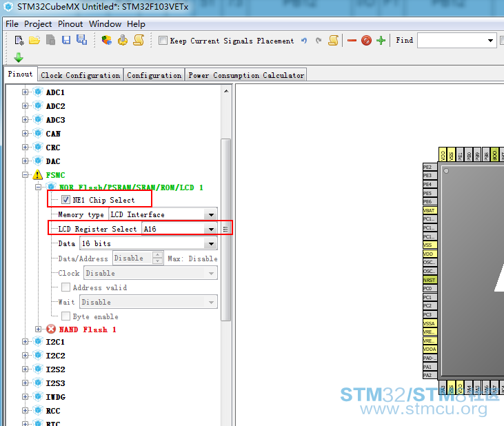The image size is (504, 426).
Task: Click the red circular reset icon
Action: pos(366,40)
